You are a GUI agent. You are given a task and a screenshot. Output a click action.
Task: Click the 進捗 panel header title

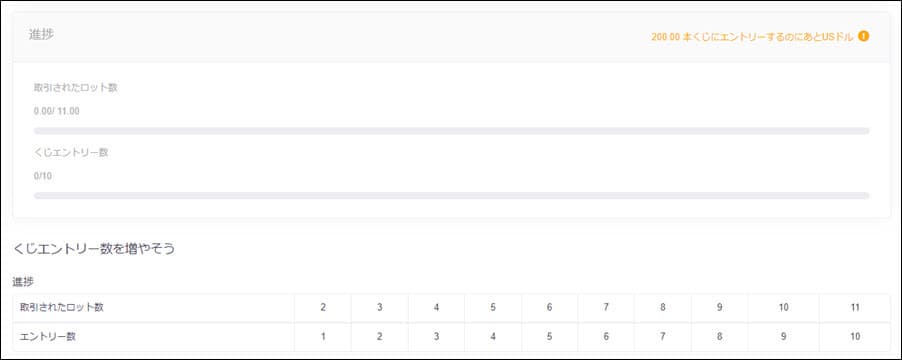pyautogui.click(x=41, y=34)
